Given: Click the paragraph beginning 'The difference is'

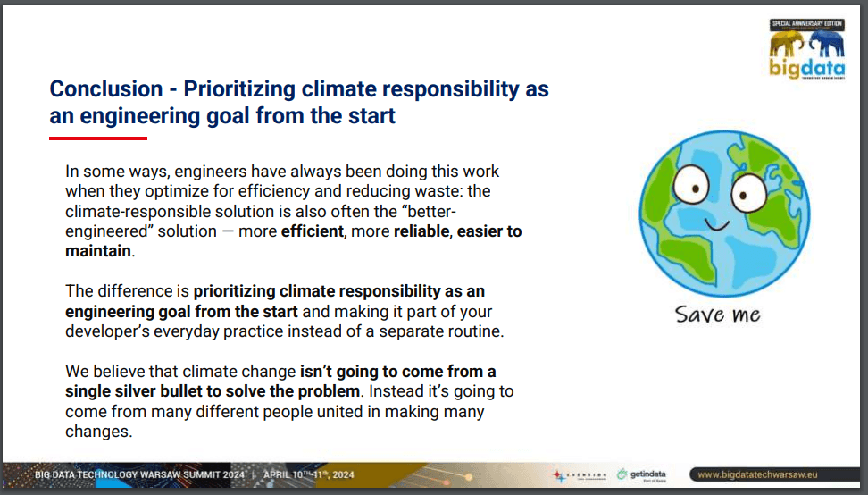Looking at the screenshot, I should click(x=285, y=311).
